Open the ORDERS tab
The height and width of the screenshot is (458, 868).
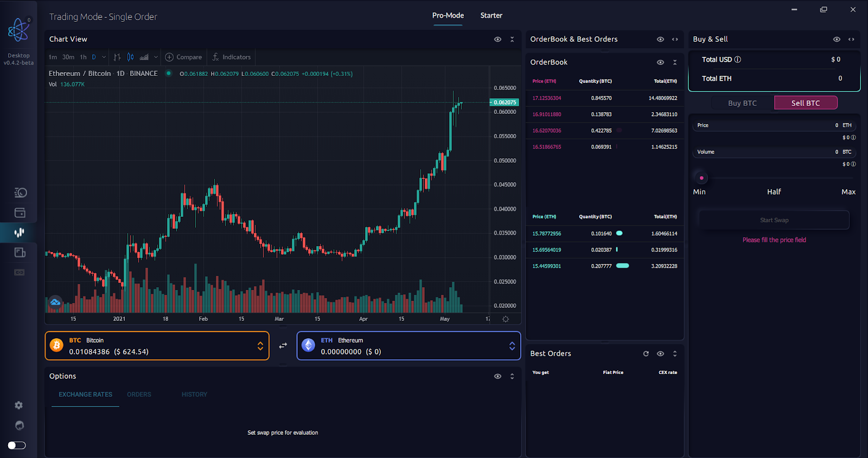pyautogui.click(x=139, y=395)
